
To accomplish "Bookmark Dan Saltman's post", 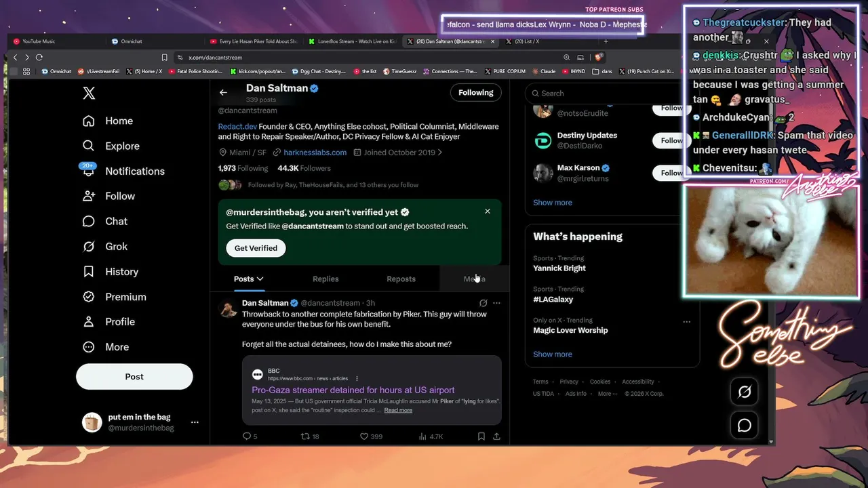I will pos(481,436).
